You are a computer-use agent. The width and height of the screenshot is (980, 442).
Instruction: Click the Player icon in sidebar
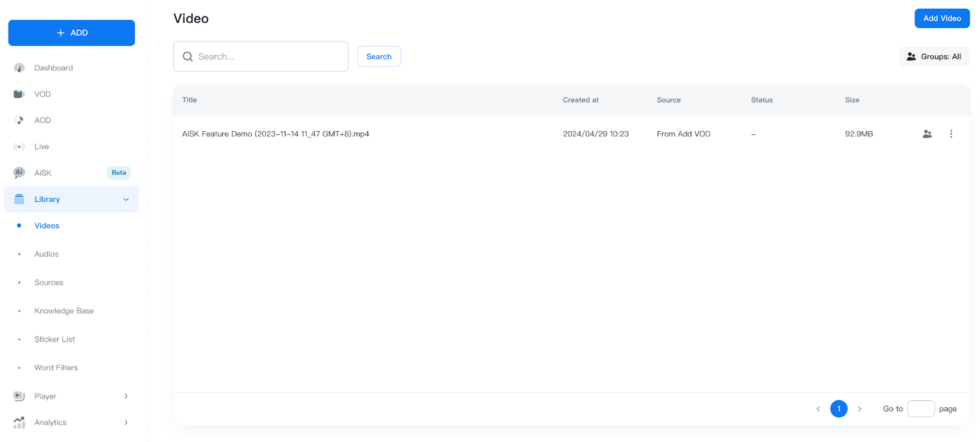click(19, 396)
